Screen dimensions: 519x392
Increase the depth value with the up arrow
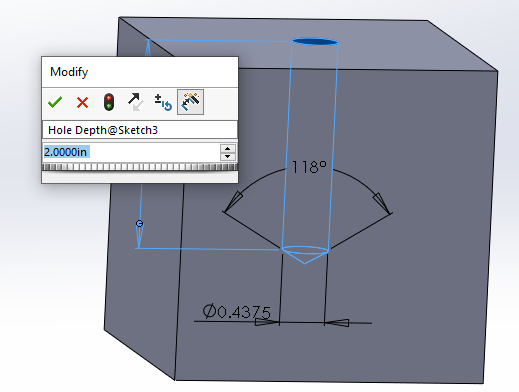tap(228, 148)
